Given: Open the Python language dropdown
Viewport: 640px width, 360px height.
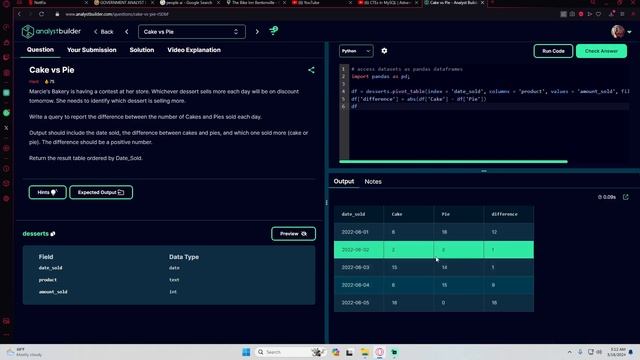Looking at the screenshot, I should 356,51.
